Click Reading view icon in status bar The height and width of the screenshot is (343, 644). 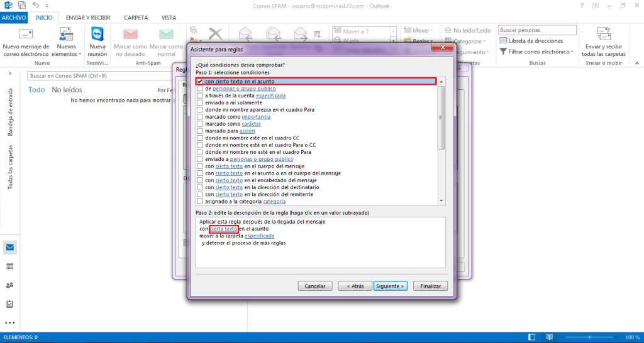click(549, 337)
